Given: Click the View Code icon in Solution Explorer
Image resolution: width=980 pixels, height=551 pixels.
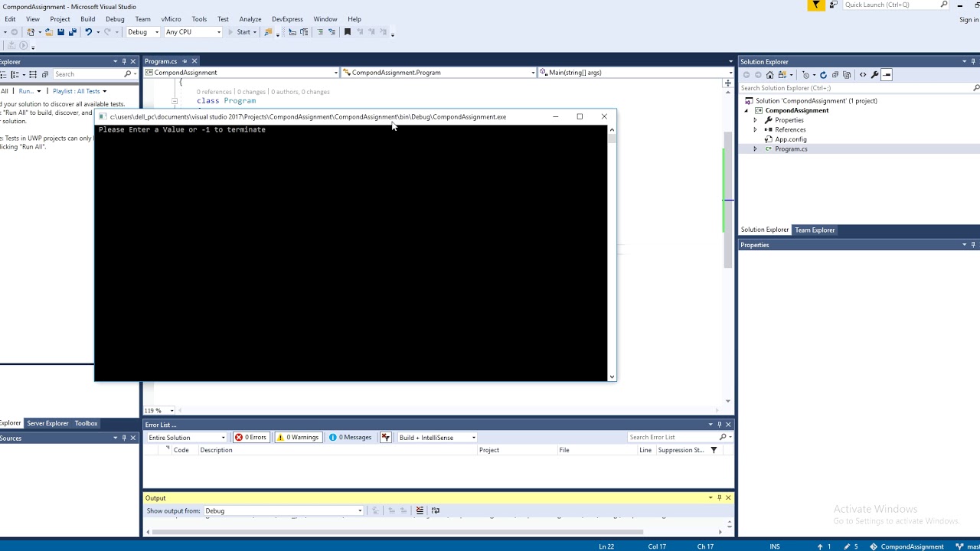Looking at the screenshot, I should coord(863,75).
